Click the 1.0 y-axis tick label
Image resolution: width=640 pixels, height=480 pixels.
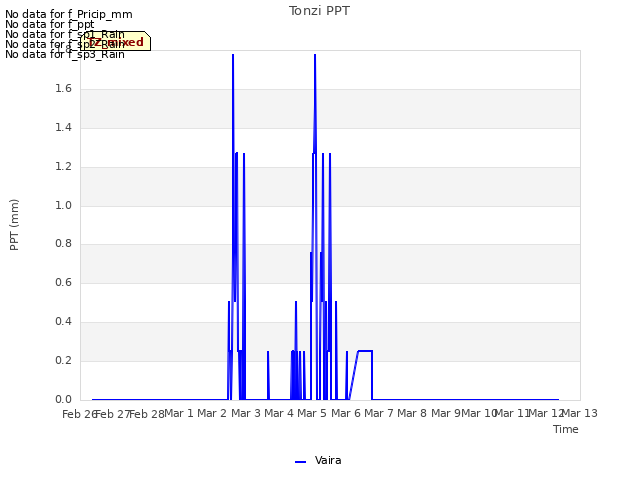[63, 205]
